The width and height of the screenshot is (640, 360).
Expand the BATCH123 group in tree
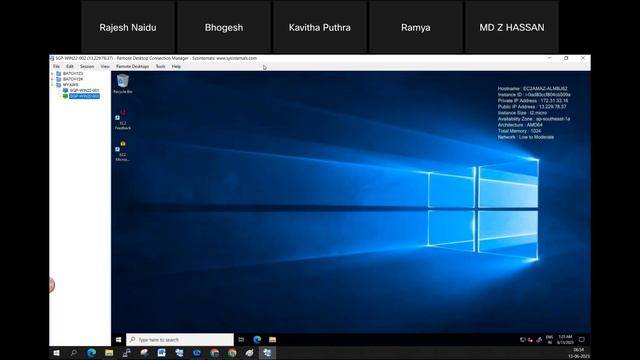pyautogui.click(x=52, y=73)
